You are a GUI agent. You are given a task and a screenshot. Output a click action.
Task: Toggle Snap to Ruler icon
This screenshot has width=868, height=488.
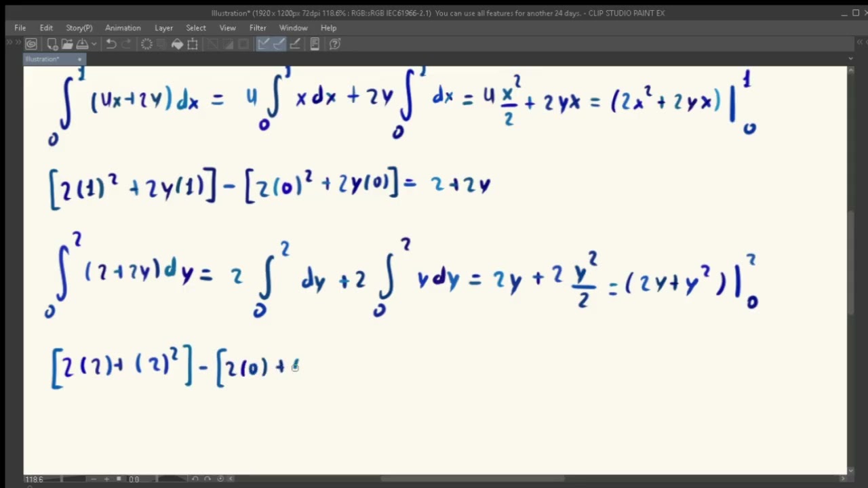(263, 44)
